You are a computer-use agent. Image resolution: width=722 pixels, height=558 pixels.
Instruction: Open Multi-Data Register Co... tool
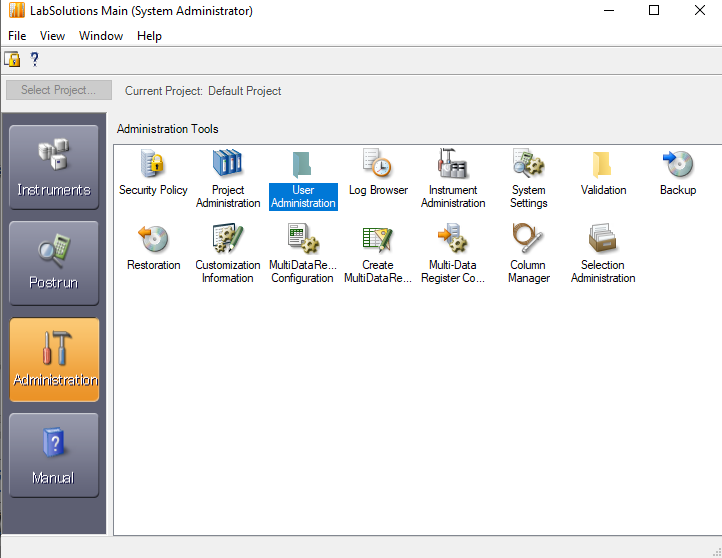[x=453, y=254]
